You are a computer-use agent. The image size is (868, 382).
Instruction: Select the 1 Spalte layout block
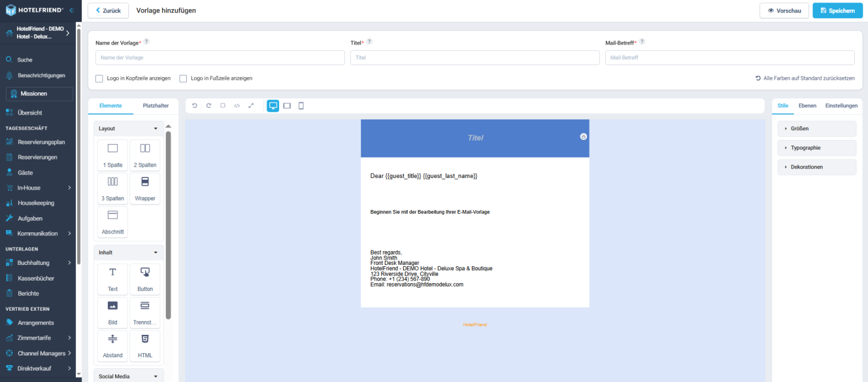(x=113, y=155)
